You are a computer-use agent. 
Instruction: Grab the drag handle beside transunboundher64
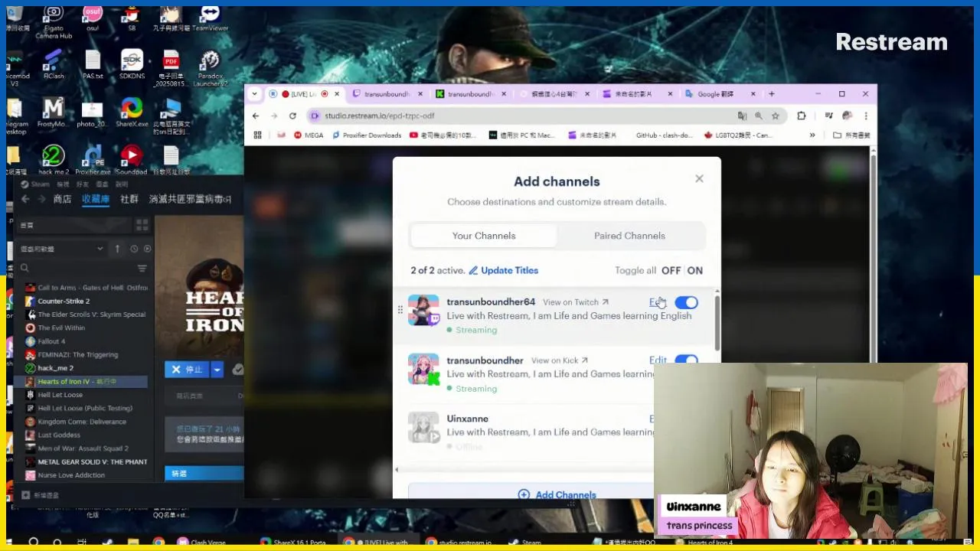pos(400,310)
